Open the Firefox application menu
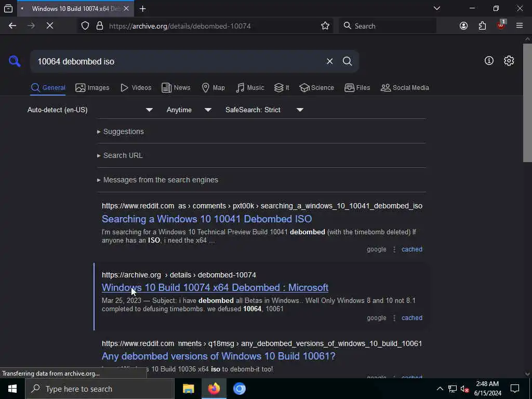This screenshot has height=399, width=532. (x=520, y=26)
